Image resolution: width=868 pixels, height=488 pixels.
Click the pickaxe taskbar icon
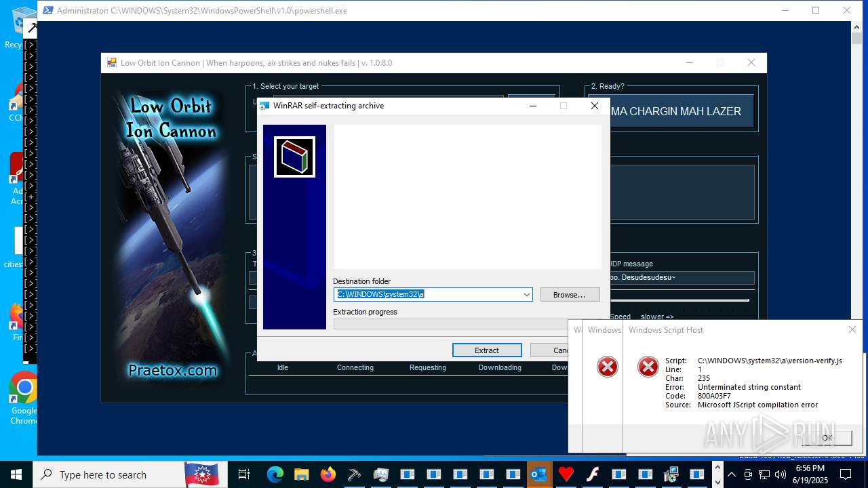[354, 474]
